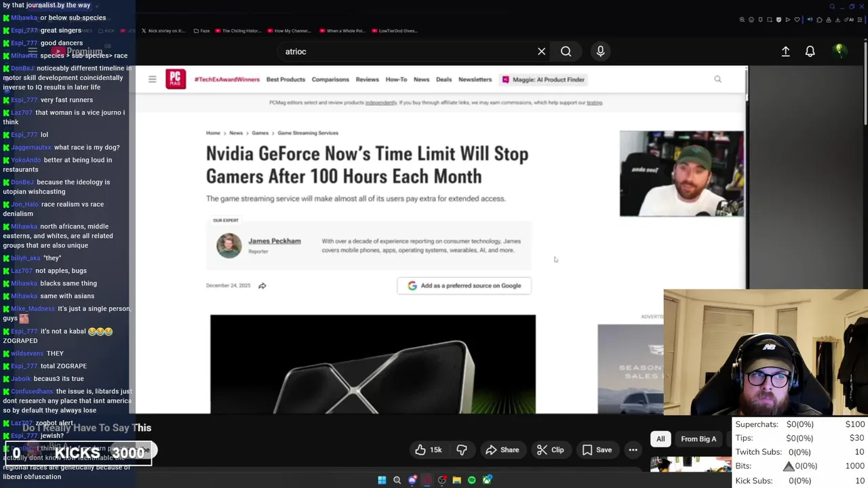
Task: Open PCMag Deals menu item
Action: point(443,79)
